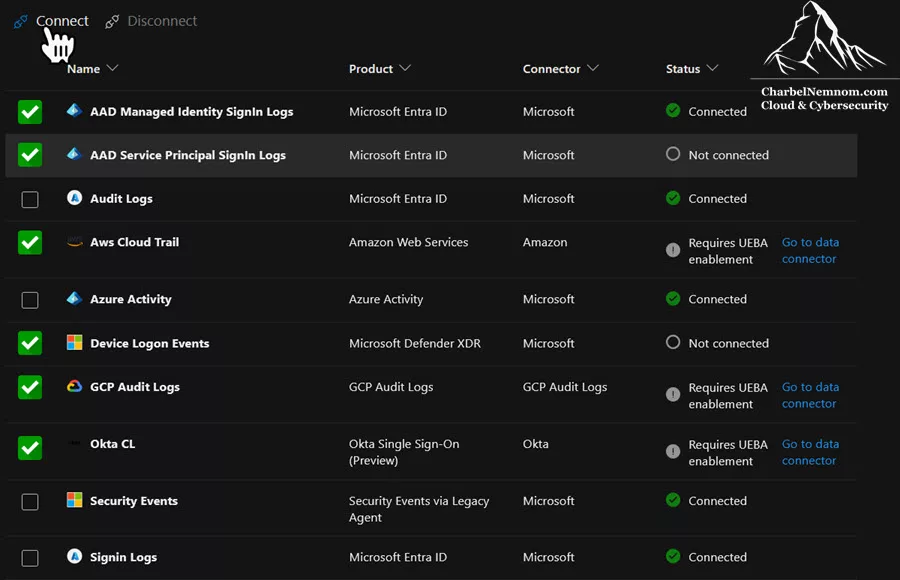Screen dimensions: 900x580
Task: Click the Security Events Microsoft icon
Action: (74, 500)
